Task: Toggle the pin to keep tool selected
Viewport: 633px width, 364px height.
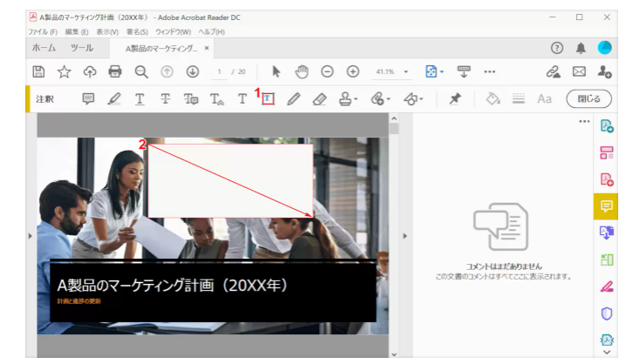Action: [454, 99]
